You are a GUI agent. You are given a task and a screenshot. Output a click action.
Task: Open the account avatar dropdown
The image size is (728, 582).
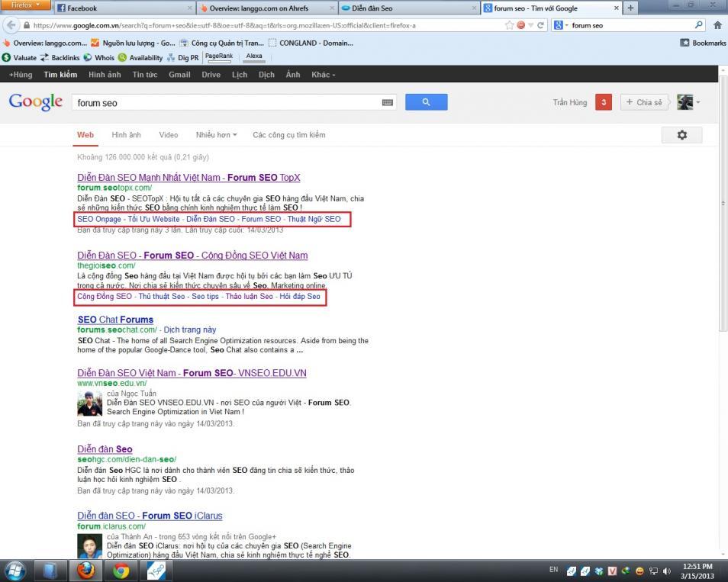tap(688, 102)
